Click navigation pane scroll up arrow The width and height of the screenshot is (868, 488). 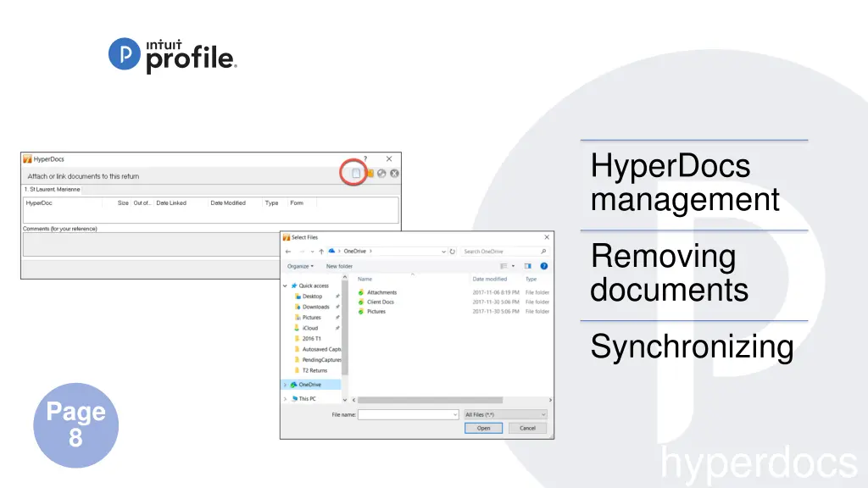click(x=345, y=277)
